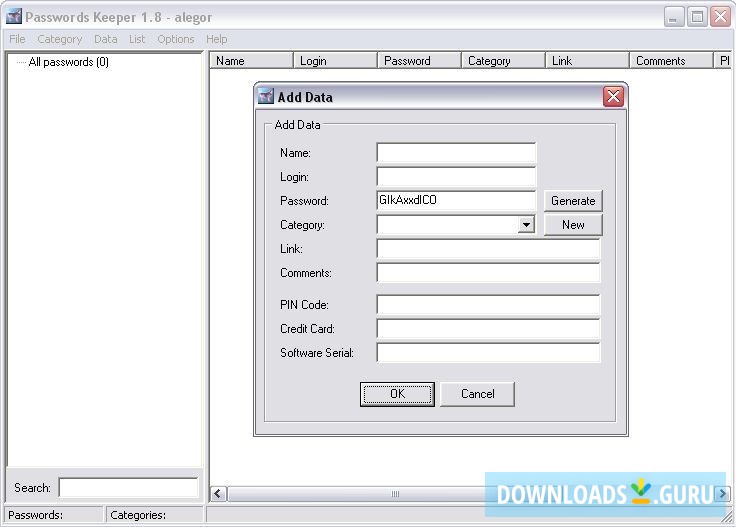Open the Help menu
The image size is (736, 527).
[x=216, y=39]
